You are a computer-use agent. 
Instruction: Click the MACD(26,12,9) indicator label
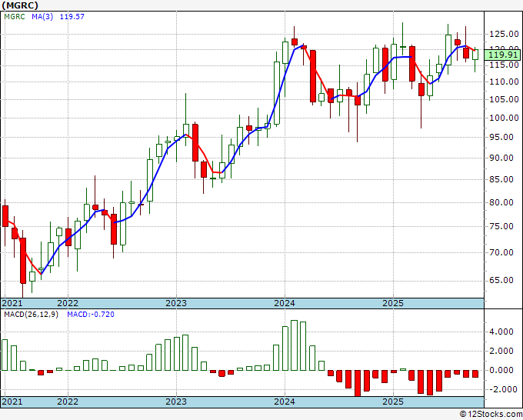click(x=31, y=315)
